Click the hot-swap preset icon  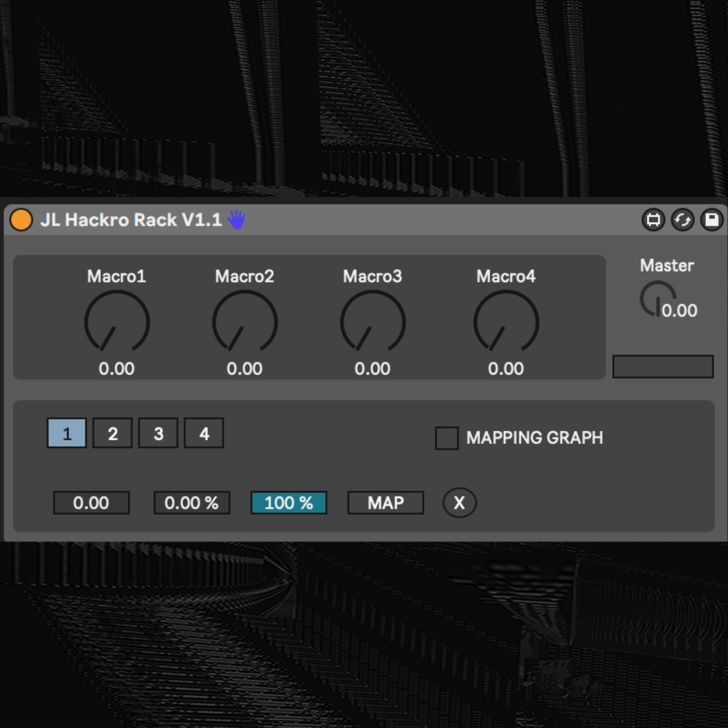(682, 219)
